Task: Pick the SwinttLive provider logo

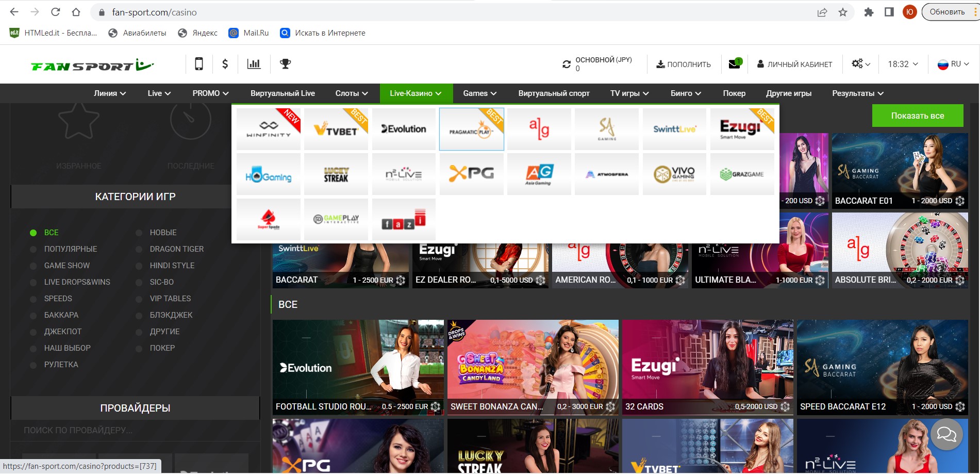Action: (674, 129)
